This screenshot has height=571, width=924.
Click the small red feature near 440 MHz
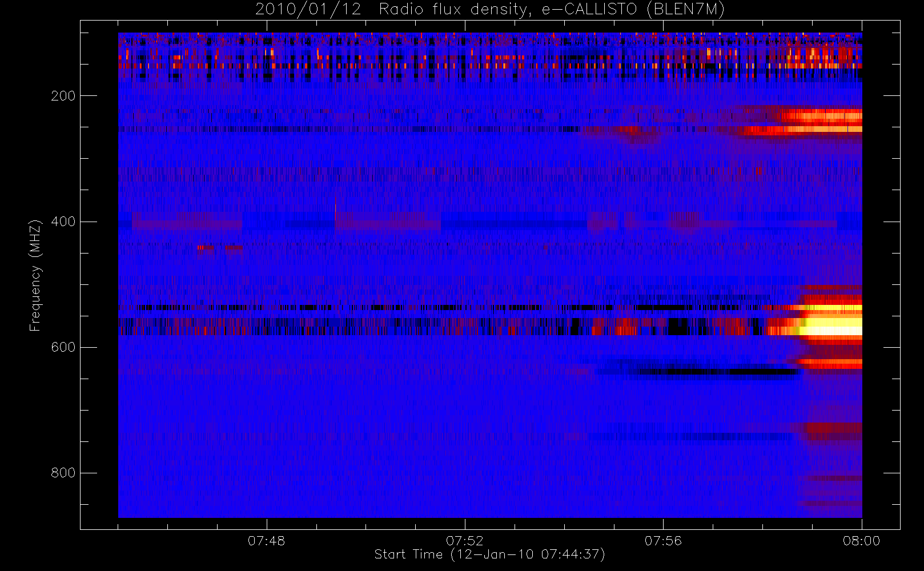click(220, 248)
